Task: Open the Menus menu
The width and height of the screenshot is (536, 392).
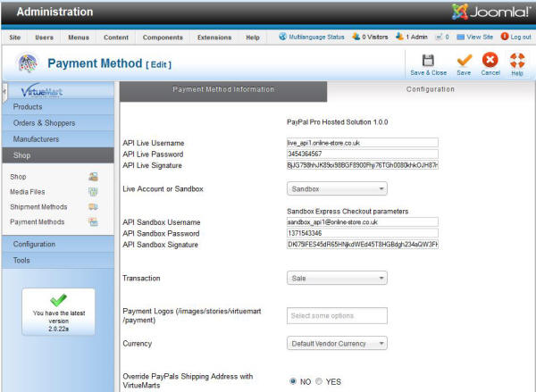Action: 79,38
